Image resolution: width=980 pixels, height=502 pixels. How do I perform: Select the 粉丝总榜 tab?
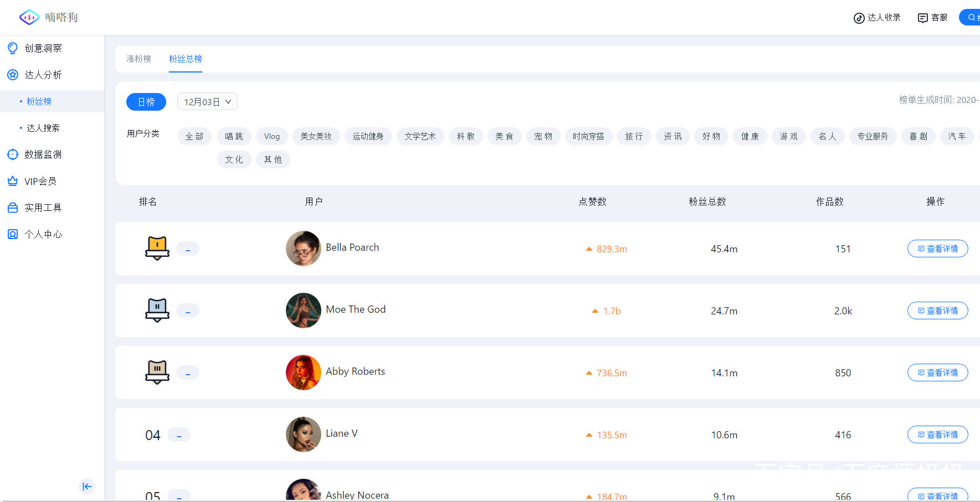(185, 59)
